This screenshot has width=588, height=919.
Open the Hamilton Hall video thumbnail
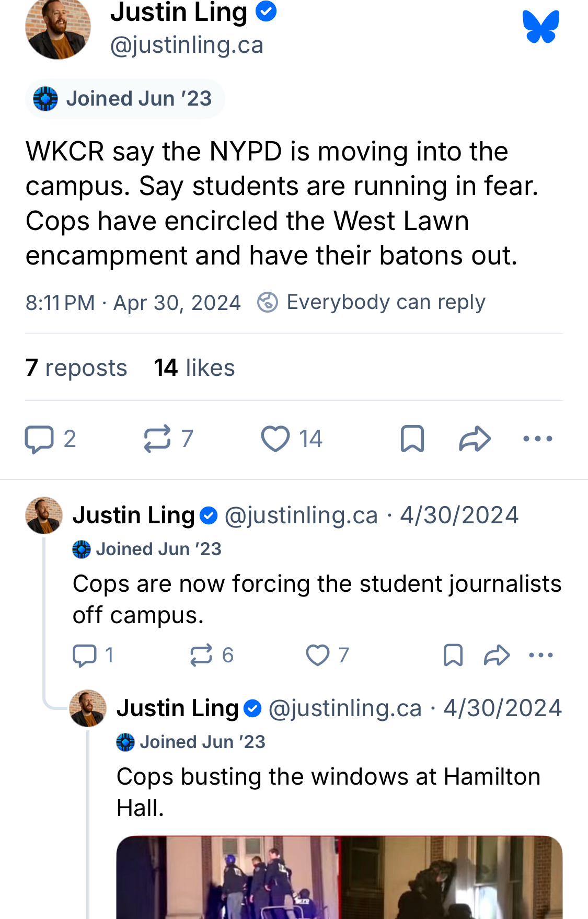point(339,877)
